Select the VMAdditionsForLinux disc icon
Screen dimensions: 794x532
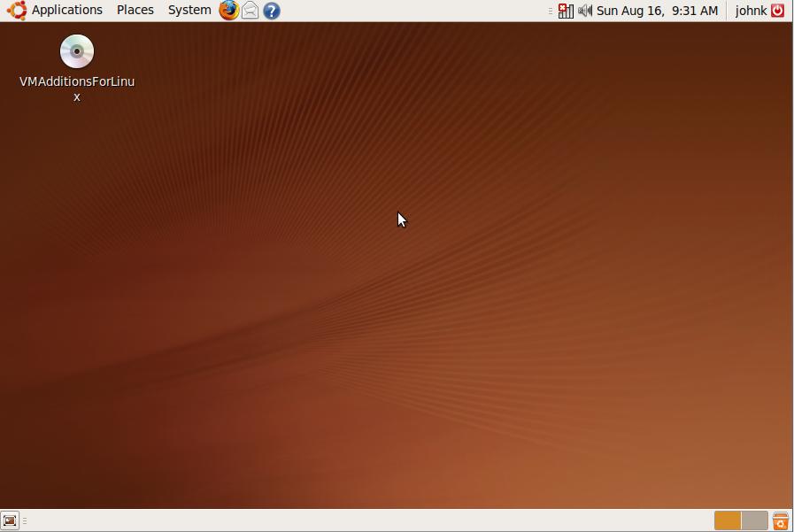(77, 51)
